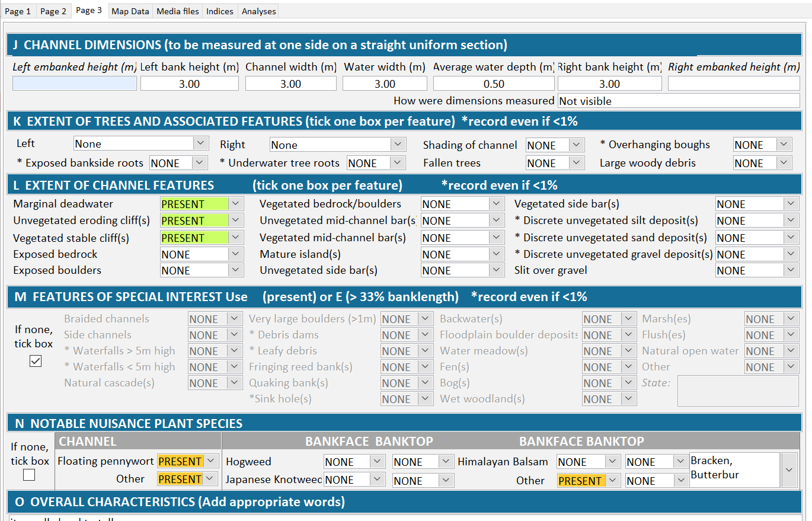Open the Discrete unvegetated silt deposit(s) dropdown
This screenshot has height=521, width=812.
pos(757,220)
